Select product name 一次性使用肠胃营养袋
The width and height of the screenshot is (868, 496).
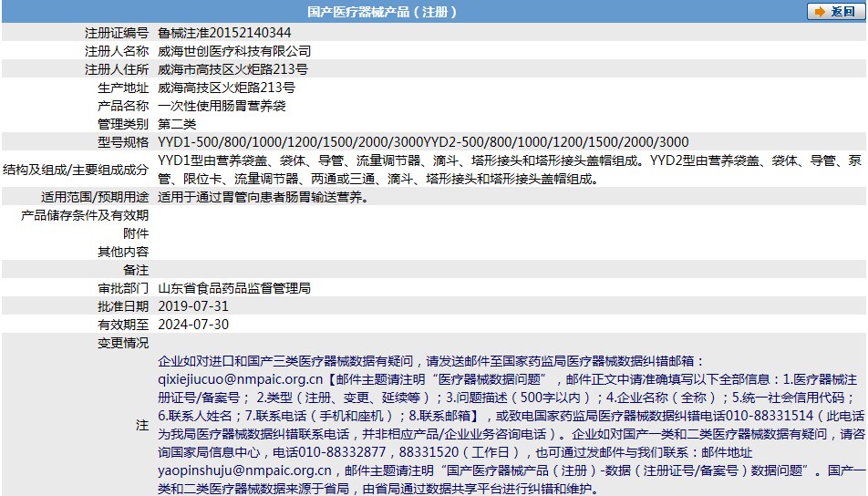222,106
